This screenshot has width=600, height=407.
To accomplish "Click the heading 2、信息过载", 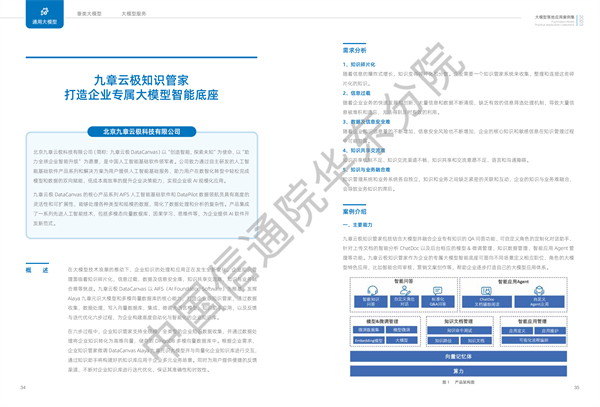I will coord(357,93).
